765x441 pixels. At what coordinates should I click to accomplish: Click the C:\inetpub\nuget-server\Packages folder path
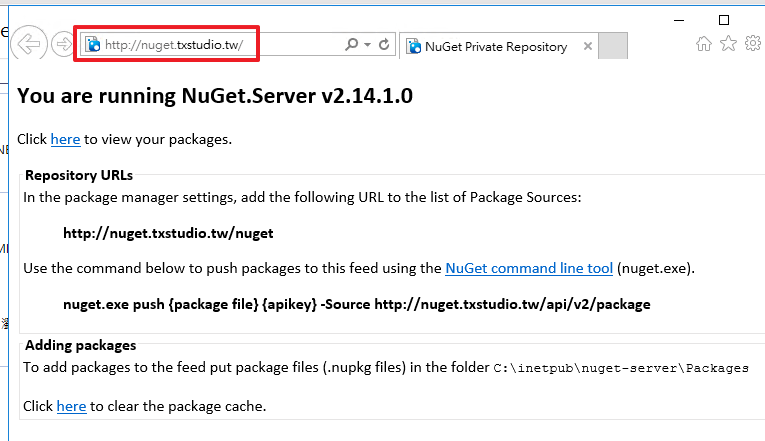point(621,368)
